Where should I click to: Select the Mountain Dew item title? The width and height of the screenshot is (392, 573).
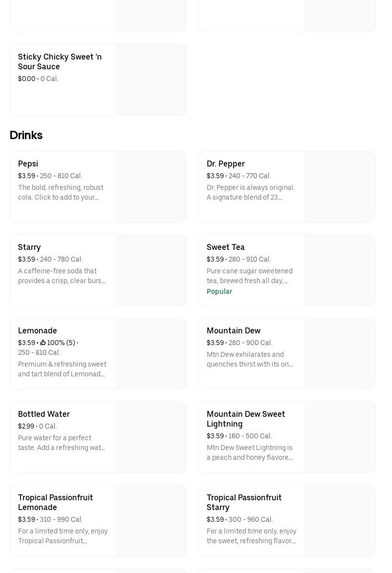[x=234, y=331]
